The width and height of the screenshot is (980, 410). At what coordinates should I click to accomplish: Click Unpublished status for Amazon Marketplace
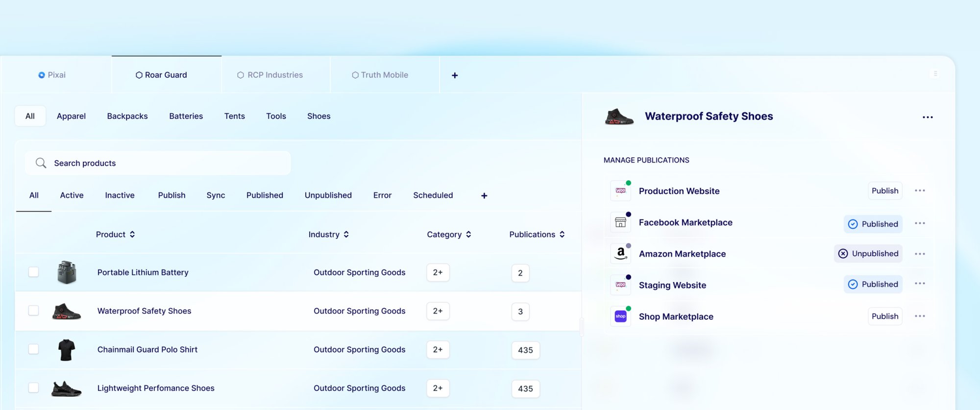coord(868,254)
